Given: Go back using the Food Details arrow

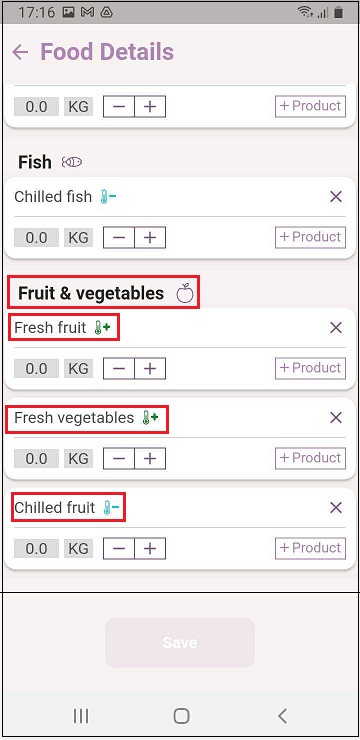Looking at the screenshot, I should pyautogui.click(x=20, y=52).
